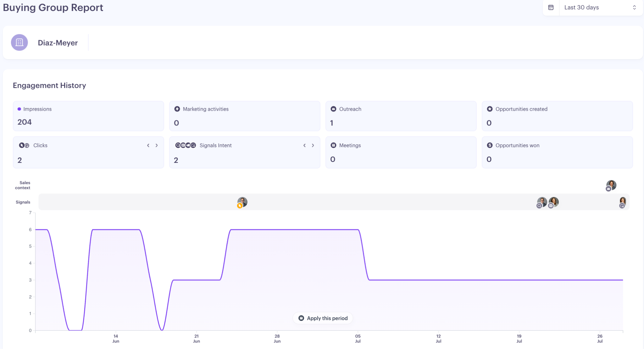
Task: Click the Diaz-Meyer company building icon
Action: pyautogui.click(x=19, y=42)
